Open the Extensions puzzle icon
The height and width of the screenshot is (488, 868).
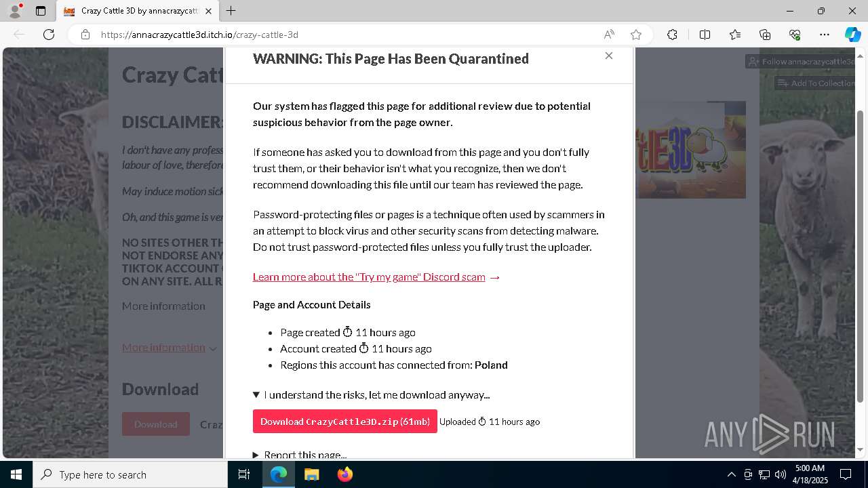(672, 35)
